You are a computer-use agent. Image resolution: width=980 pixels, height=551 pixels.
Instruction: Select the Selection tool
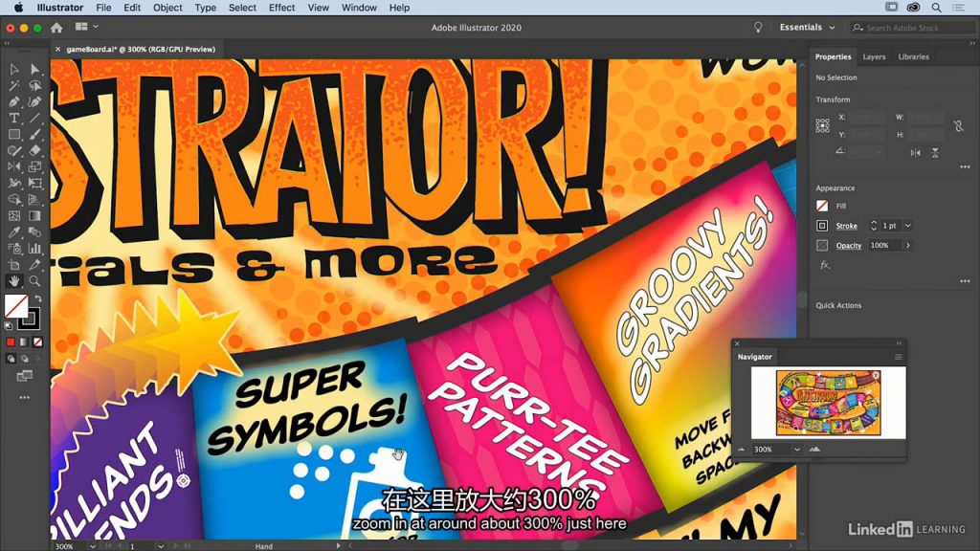(x=13, y=69)
